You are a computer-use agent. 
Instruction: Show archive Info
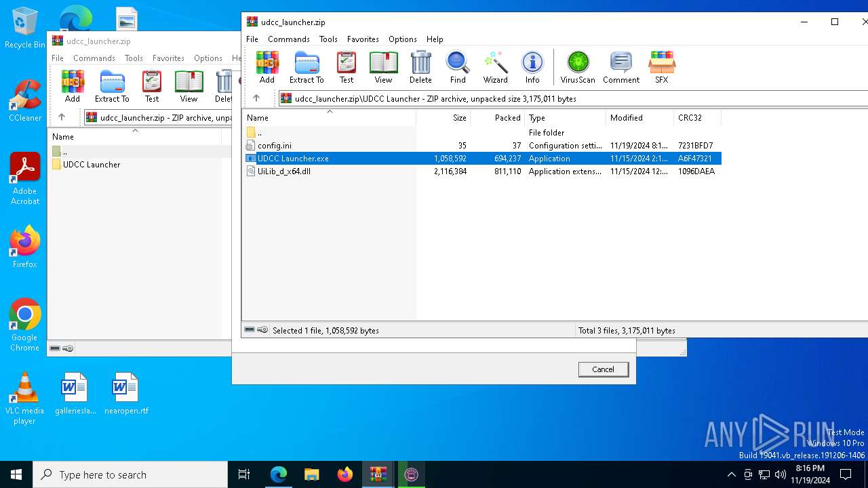(532, 67)
